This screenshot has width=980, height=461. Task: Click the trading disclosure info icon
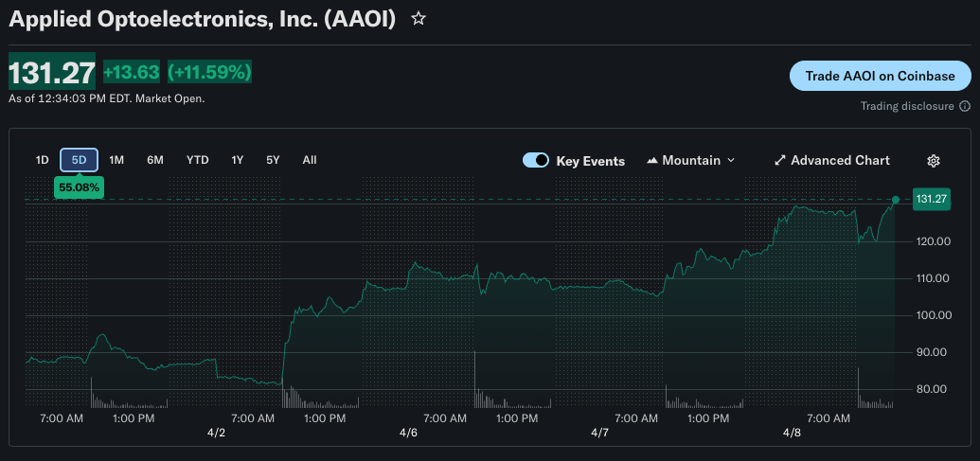click(x=964, y=106)
